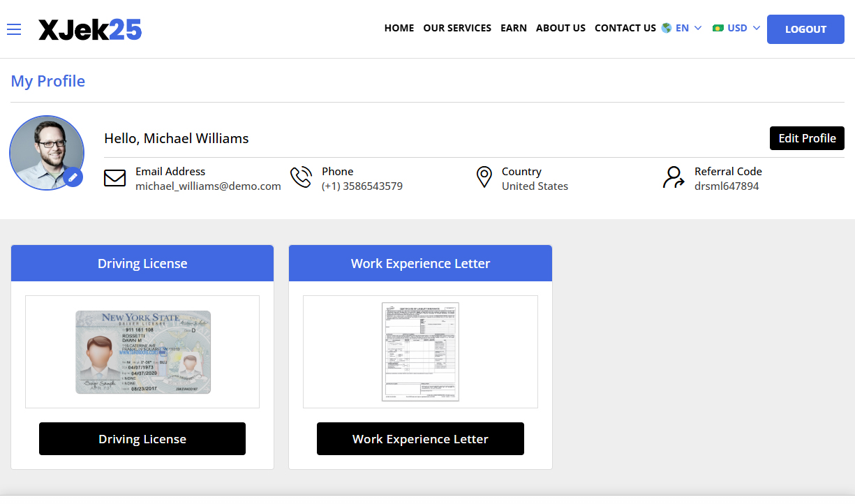855x504 pixels.
Task: Expand the USD currency dropdown
Action: point(736,28)
